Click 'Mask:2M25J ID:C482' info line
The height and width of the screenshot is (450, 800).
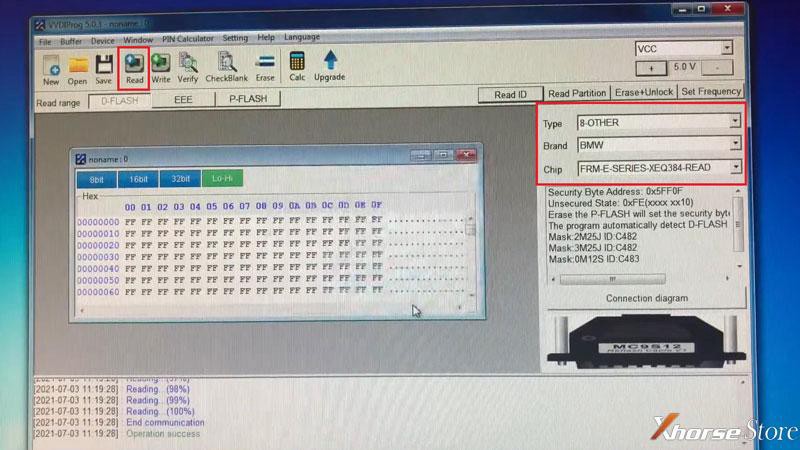click(592, 237)
